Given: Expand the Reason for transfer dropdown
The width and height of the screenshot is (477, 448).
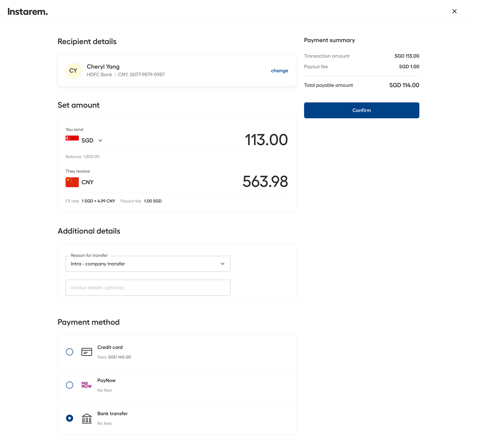Looking at the screenshot, I should coord(148,264).
